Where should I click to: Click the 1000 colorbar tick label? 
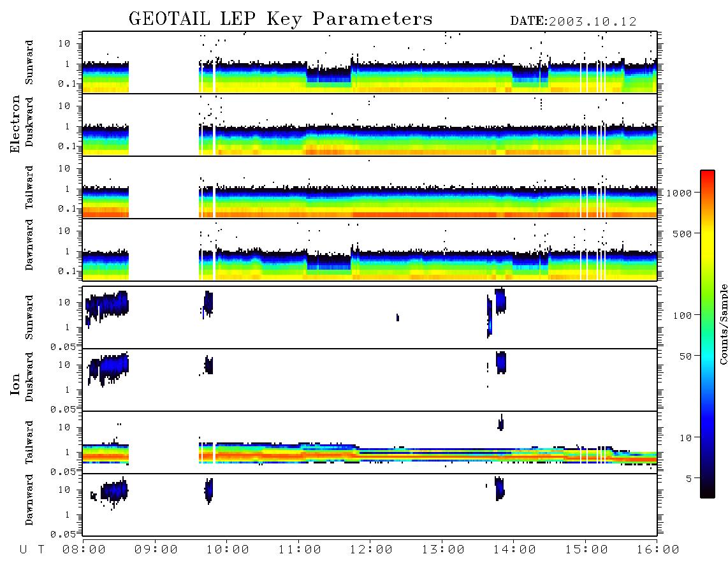tap(680, 193)
